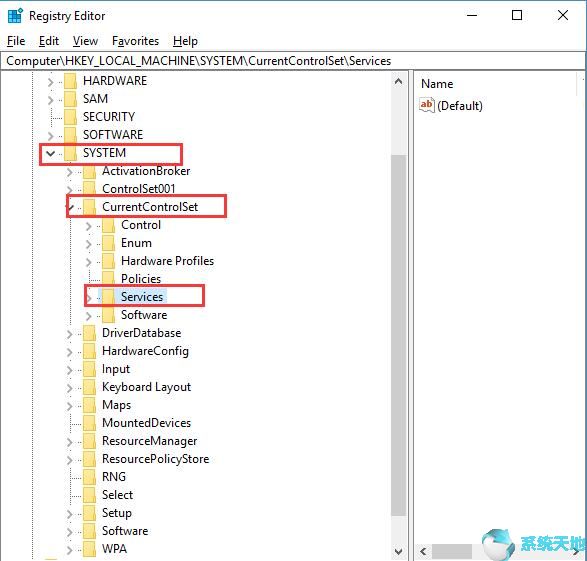The image size is (587, 561).
Task: Click the SYSTEM folder icon
Action: pyautogui.click(x=71, y=153)
